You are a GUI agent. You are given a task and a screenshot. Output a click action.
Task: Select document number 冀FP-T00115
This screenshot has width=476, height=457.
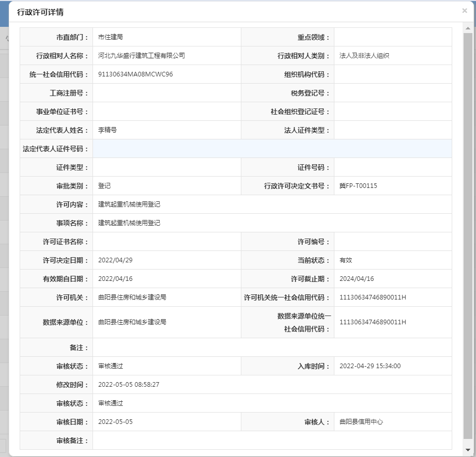(x=358, y=185)
